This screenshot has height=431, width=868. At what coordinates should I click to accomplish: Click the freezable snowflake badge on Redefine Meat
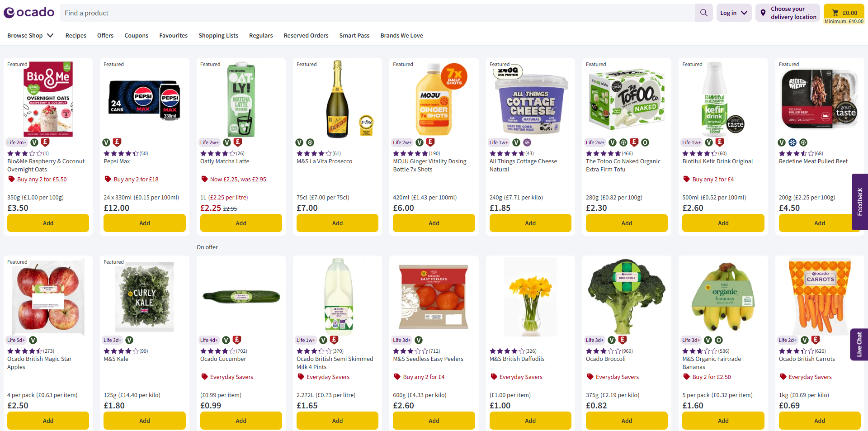coord(793,142)
